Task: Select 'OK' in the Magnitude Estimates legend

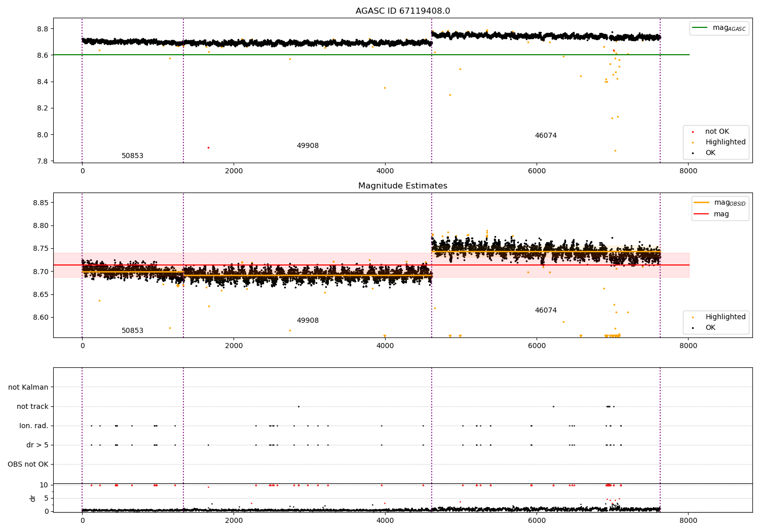Action: [x=710, y=328]
